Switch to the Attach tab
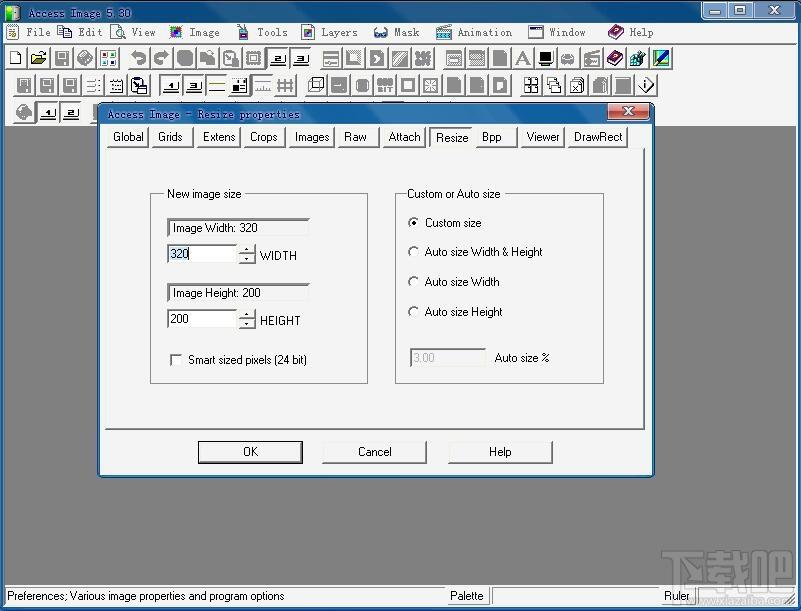This screenshot has height=611, width=801. pyautogui.click(x=404, y=137)
